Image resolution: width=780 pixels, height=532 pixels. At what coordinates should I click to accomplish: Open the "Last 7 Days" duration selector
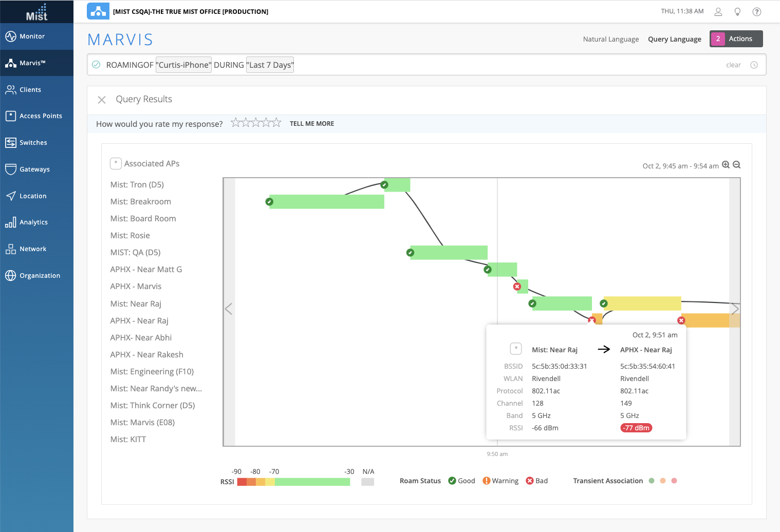(x=270, y=65)
